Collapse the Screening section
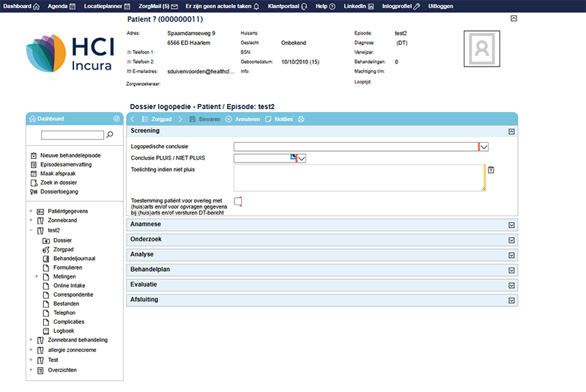Image resolution: width=586 pixels, height=392 pixels. [511, 131]
